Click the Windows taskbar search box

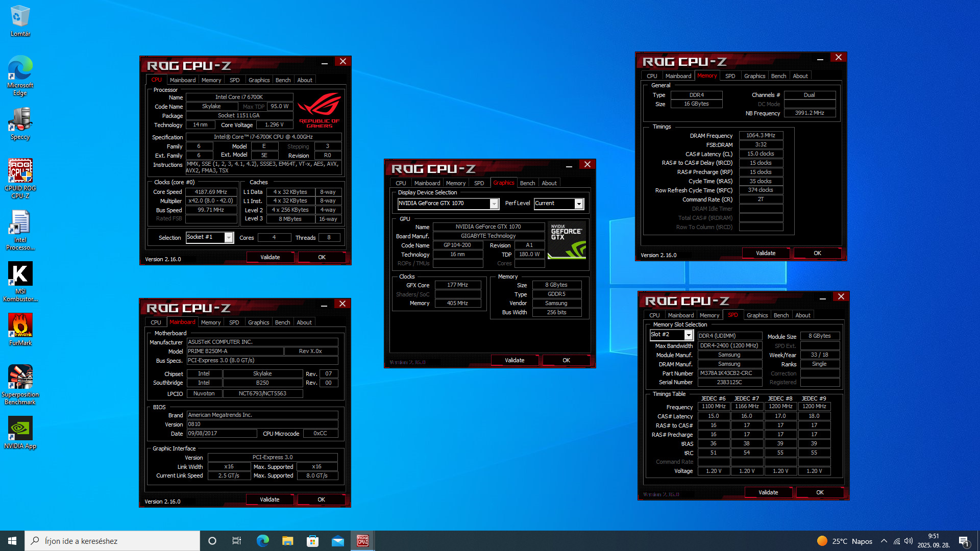[112, 541]
